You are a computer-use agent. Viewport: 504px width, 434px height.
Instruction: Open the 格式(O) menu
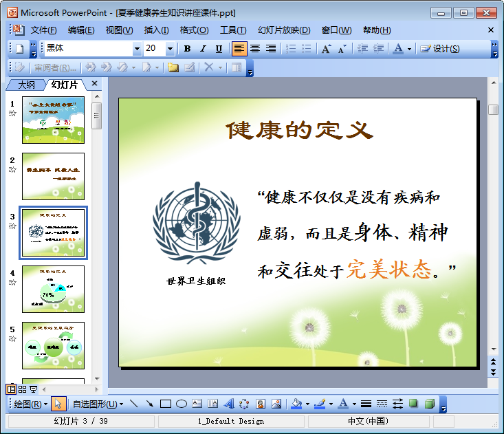(194, 30)
